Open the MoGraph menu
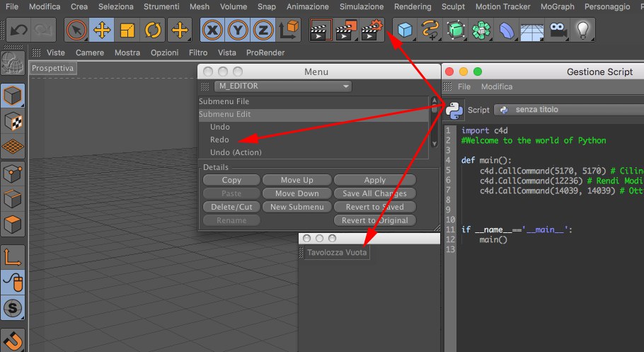Image resolution: width=644 pixels, height=352 pixels. (558, 6)
